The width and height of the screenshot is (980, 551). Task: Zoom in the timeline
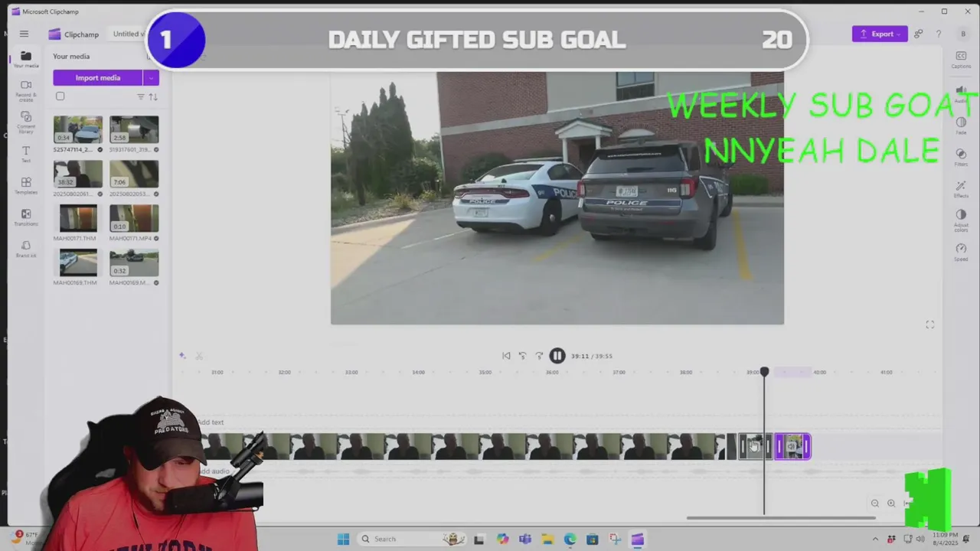pos(891,503)
